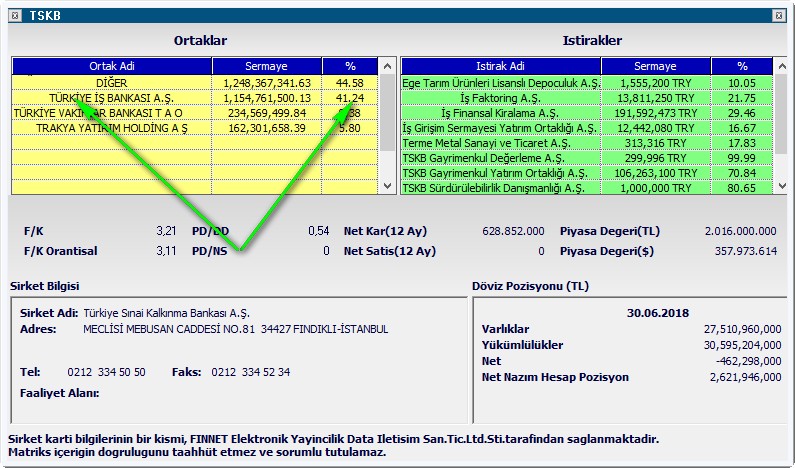The width and height of the screenshot is (795, 468).
Task: Click percentage 70.84 in Istirakler
Action: point(742,173)
